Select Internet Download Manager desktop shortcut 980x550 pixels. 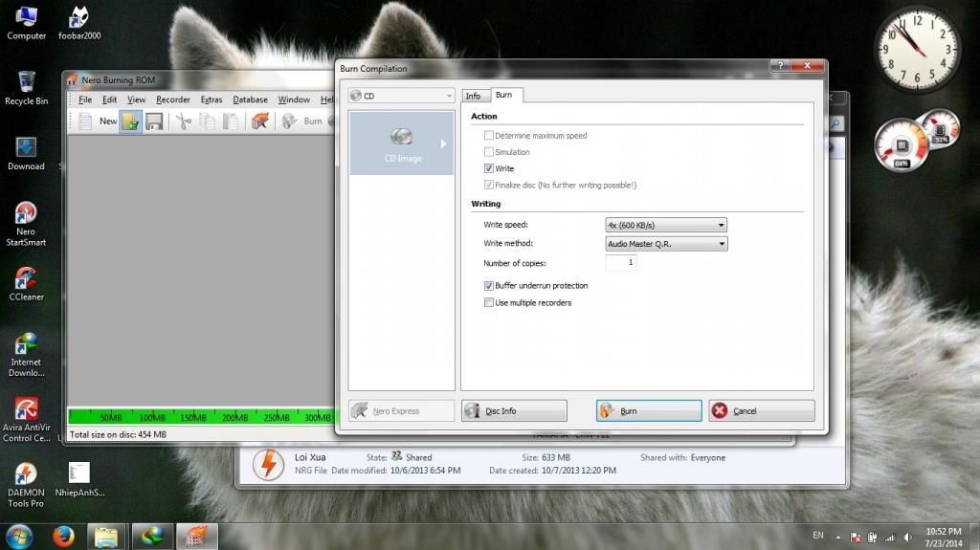(x=26, y=355)
